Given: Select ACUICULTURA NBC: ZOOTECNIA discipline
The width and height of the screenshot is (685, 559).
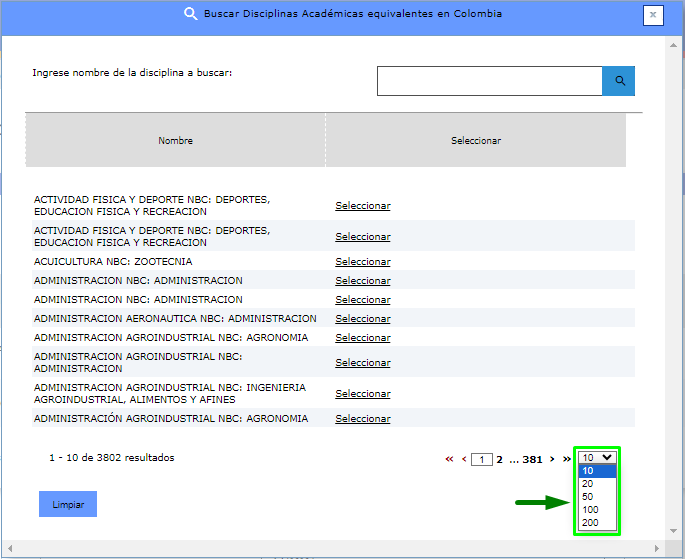Looking at the screenshot, I should (x=362, y=262).
